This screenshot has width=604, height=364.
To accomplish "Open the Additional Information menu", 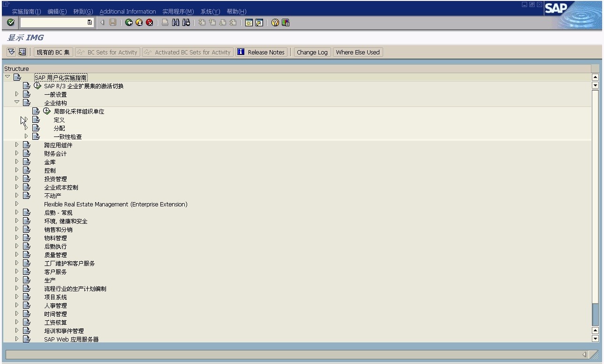I will click(128, 12).
